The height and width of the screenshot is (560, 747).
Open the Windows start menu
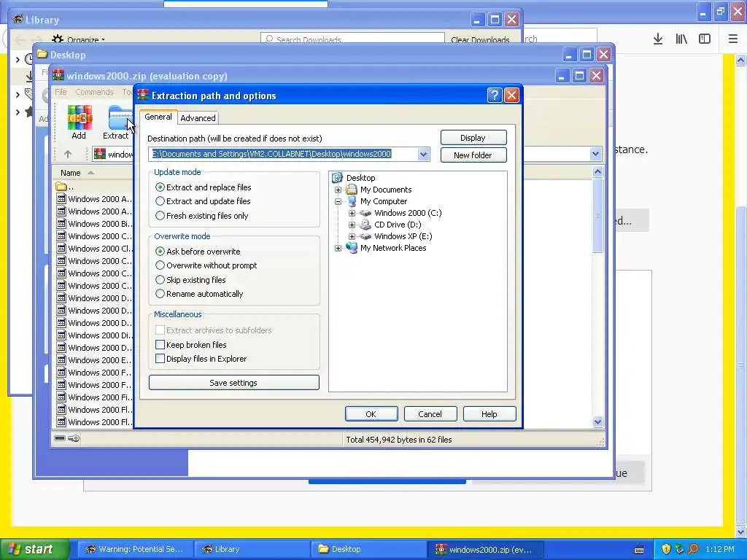click(35, 549)
